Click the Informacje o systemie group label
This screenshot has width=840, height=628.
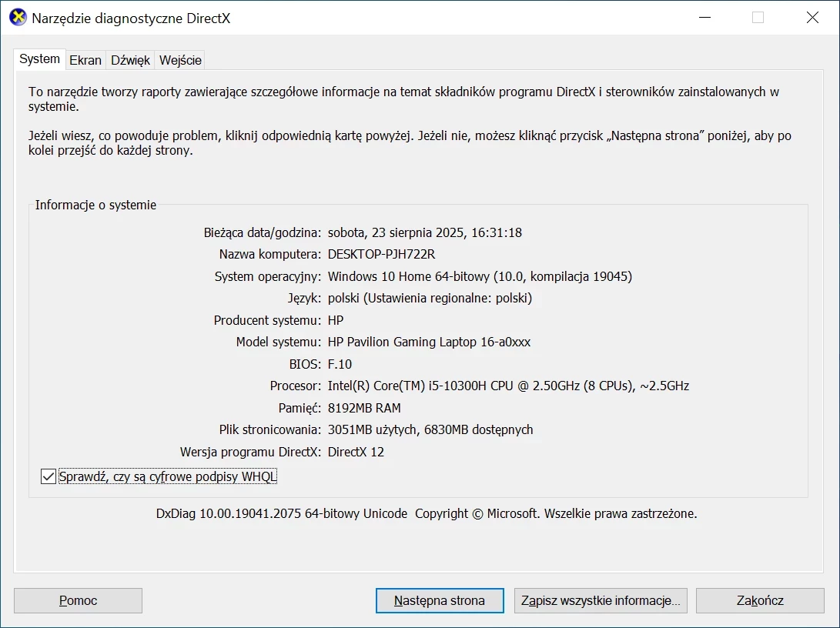coord(96,205)
